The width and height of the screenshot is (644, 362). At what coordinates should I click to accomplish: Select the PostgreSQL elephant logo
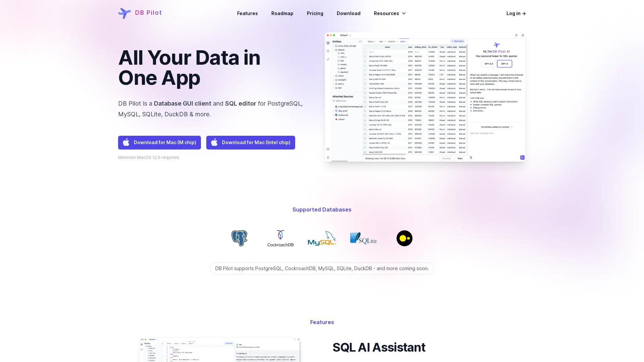pos(239,238)
